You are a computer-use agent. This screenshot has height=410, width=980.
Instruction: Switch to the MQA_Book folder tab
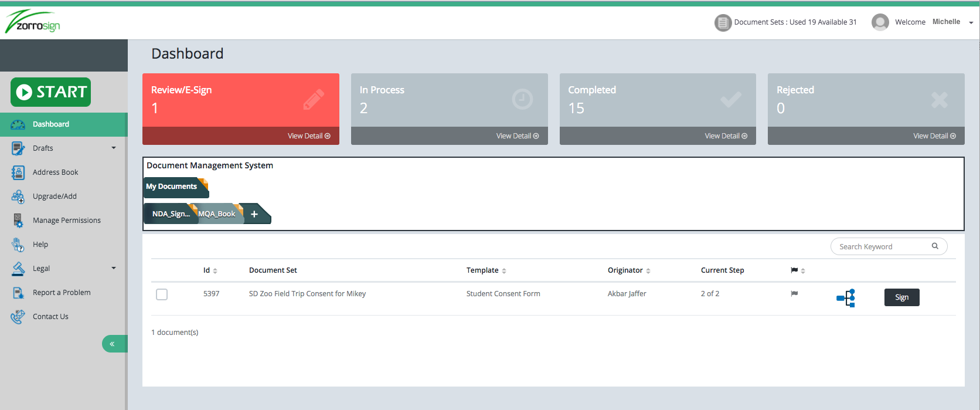(x=217, y=214)
